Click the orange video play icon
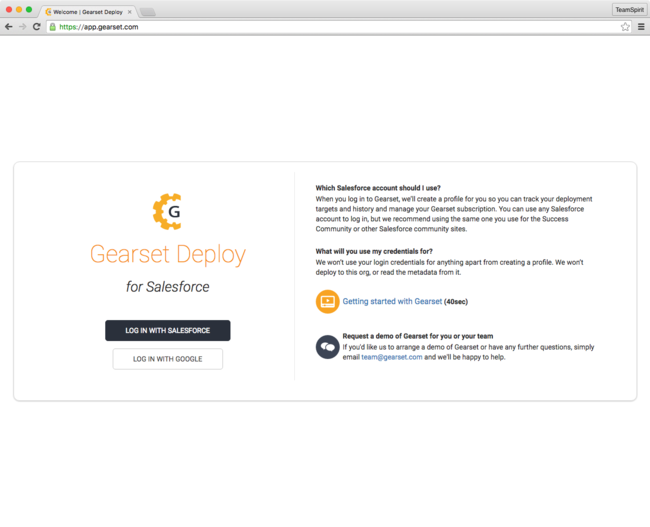Screen dimensions: 650x527 (x=327, y=301)
